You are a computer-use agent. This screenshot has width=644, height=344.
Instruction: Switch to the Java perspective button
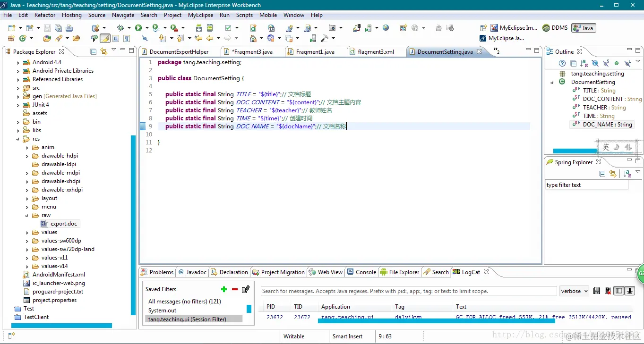point(584,28)
